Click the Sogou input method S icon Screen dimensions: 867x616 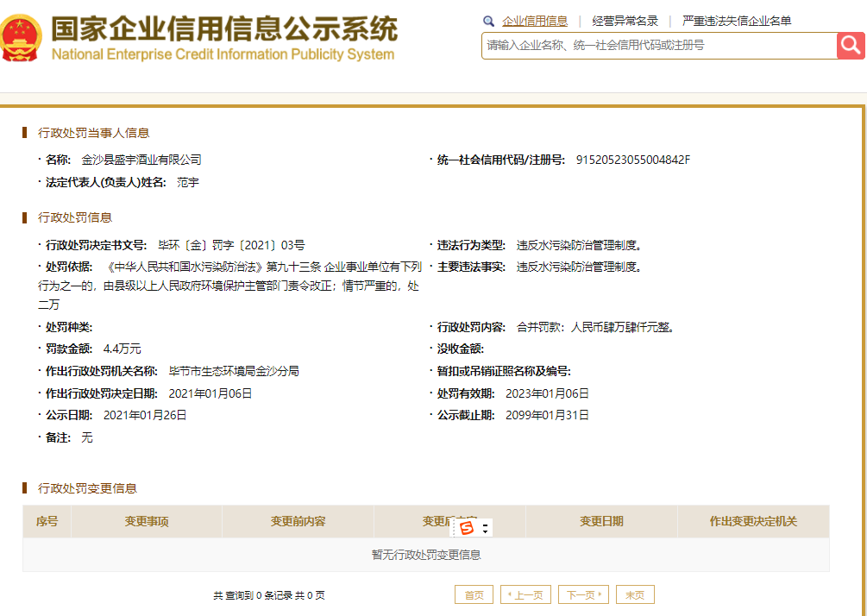(x=468, y=528)
